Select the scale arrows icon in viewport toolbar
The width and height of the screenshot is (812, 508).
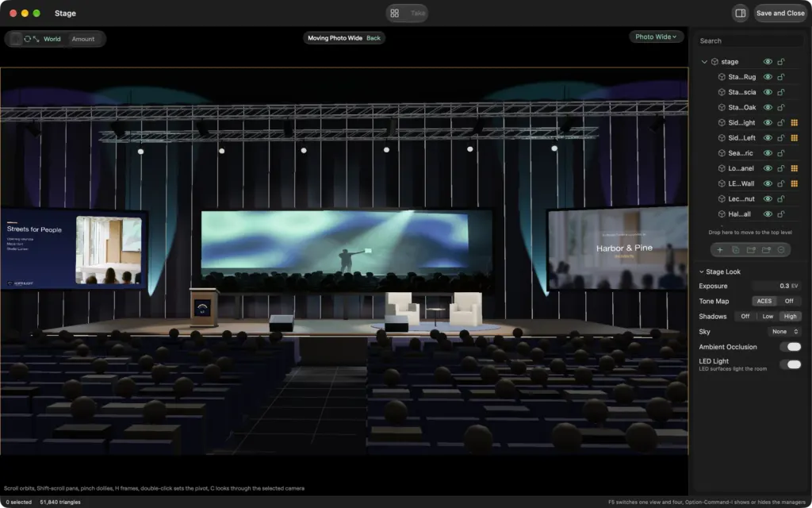click(36, 39)
